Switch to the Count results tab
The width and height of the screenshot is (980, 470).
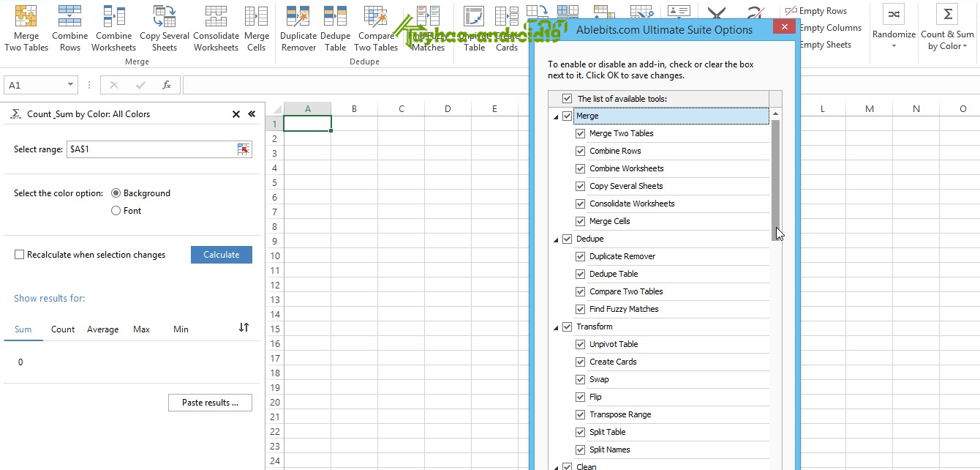pyautogui.click(x=63, y=329)
